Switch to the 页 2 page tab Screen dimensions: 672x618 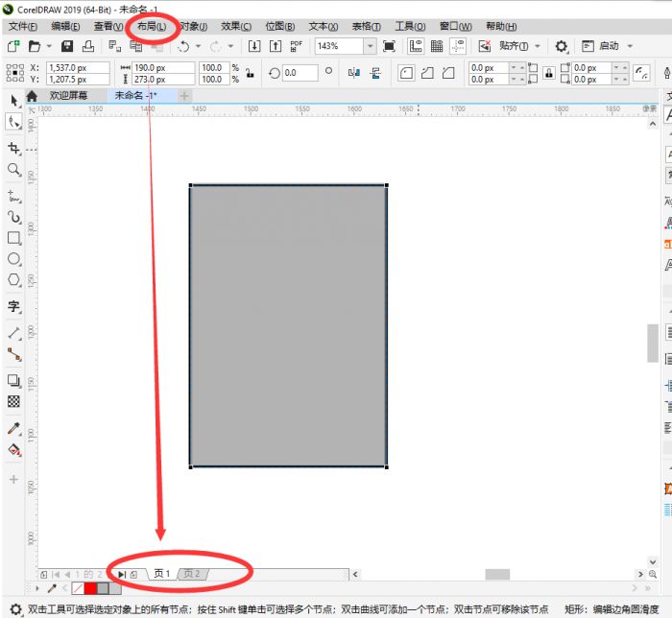pyautogui.click(x=192, y=574)
